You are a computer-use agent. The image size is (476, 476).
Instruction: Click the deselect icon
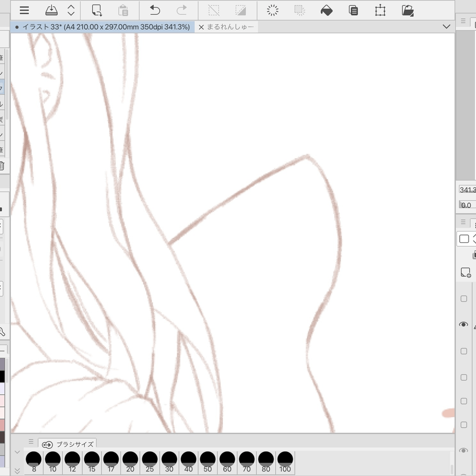(x=214, y=10)
